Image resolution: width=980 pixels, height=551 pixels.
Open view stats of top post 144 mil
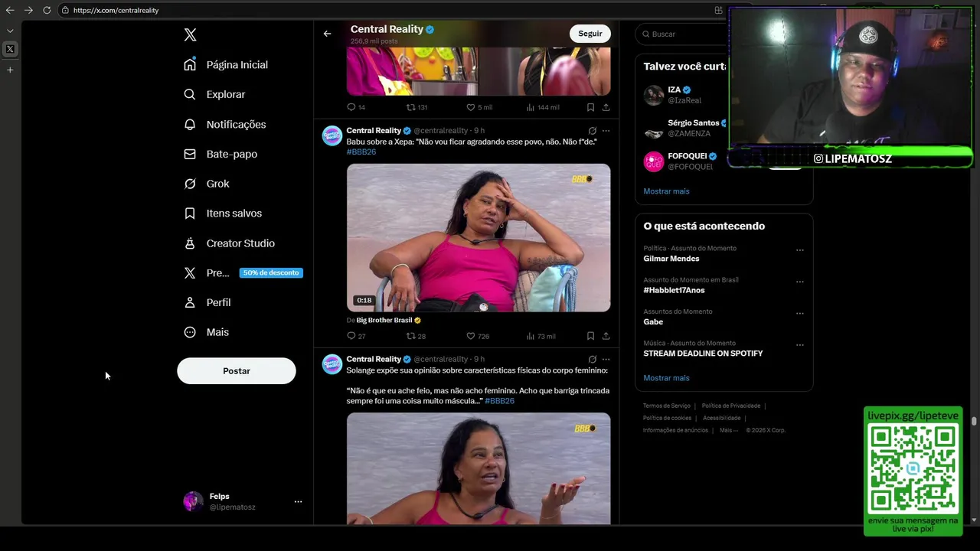(543, 107)
